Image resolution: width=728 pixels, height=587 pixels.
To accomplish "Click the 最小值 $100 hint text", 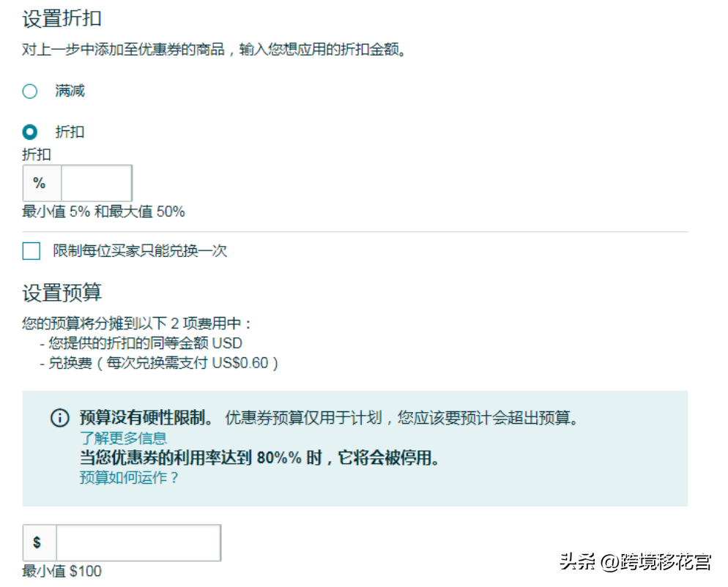I will point(63,571).
